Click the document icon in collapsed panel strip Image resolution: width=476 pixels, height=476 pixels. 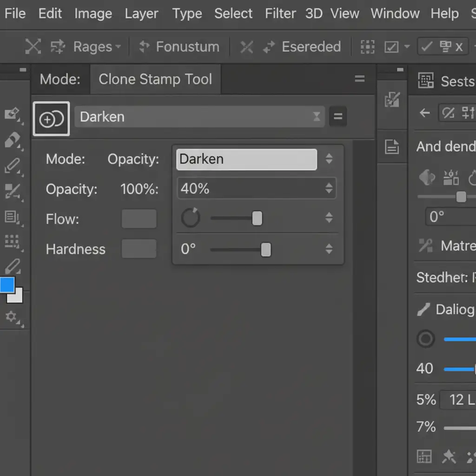click(x=392, y=147)
